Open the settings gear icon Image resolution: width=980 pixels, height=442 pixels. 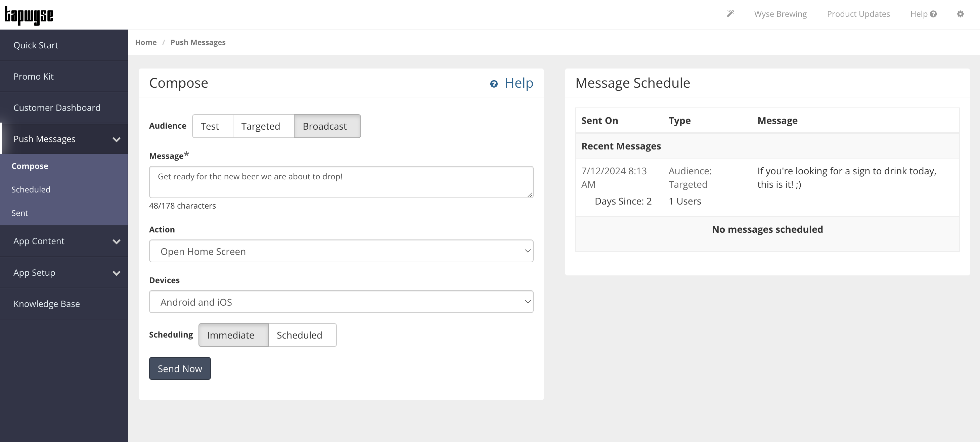coord(960,14)
